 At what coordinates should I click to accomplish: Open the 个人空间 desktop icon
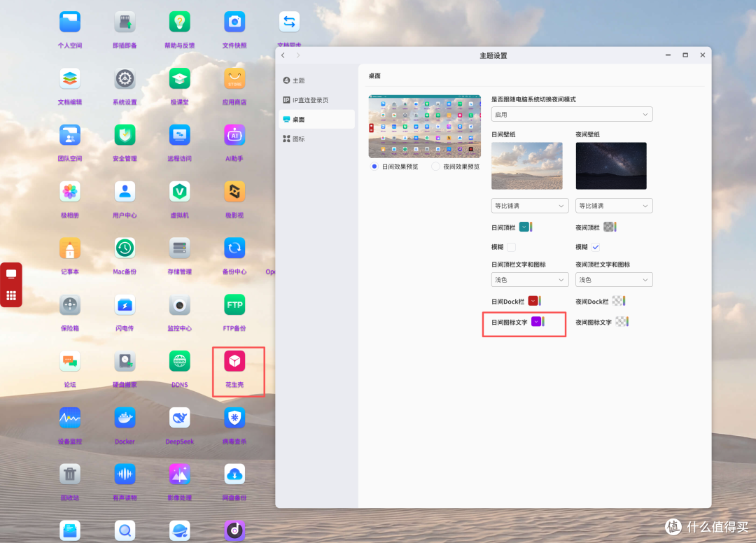(70, 22)
